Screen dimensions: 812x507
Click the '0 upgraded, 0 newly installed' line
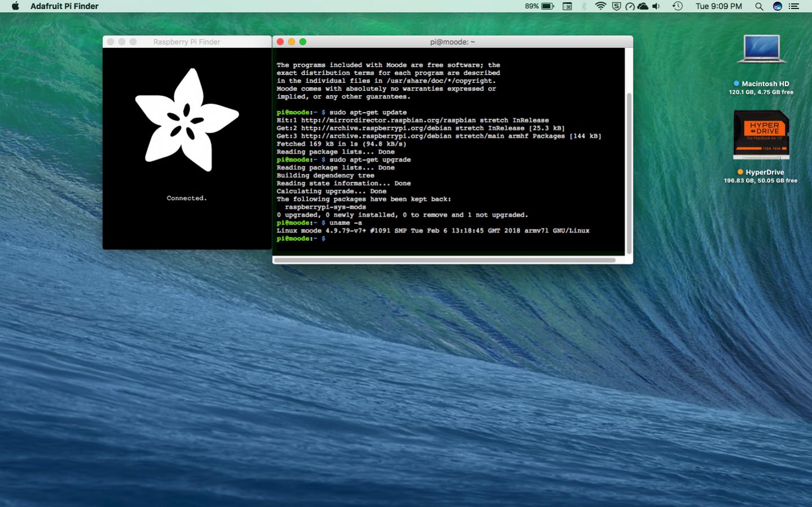click(402, 215)
